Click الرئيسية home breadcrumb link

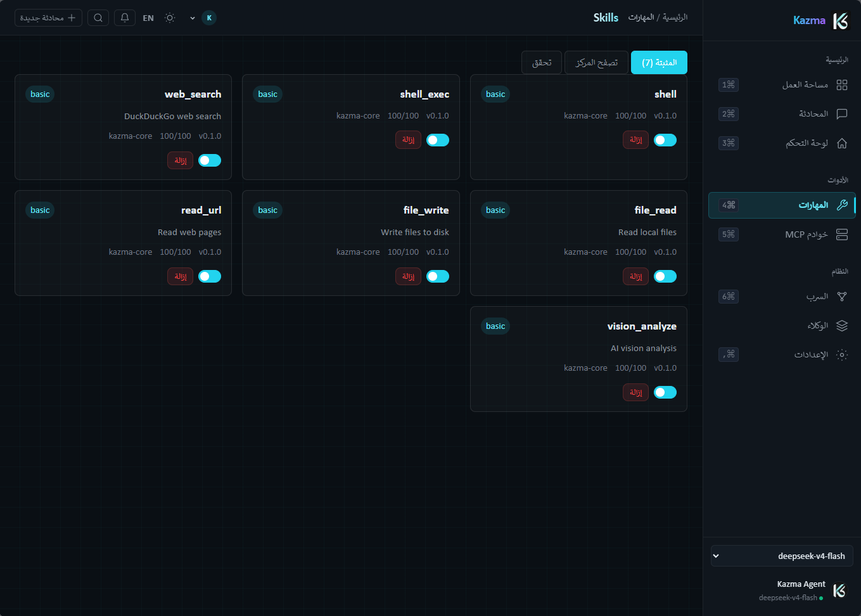tap(675, 17)
